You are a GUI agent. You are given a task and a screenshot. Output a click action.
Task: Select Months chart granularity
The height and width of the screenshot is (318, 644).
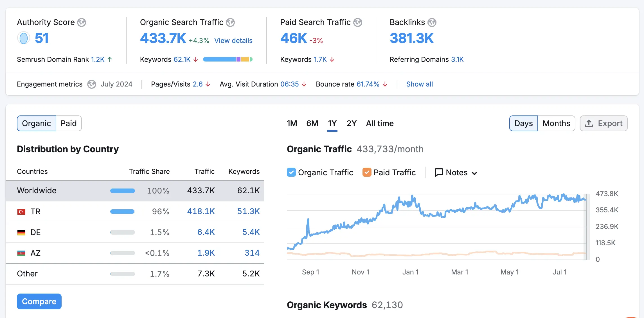[556, 123]
